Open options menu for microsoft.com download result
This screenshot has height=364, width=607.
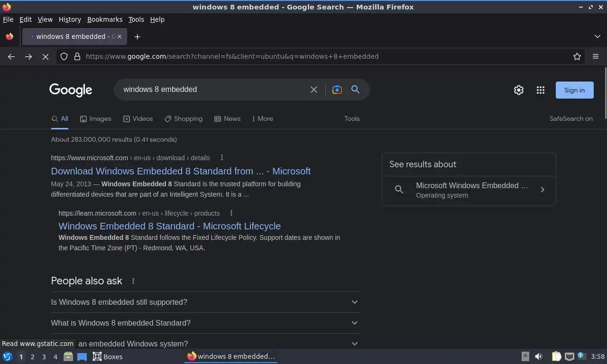221,158
